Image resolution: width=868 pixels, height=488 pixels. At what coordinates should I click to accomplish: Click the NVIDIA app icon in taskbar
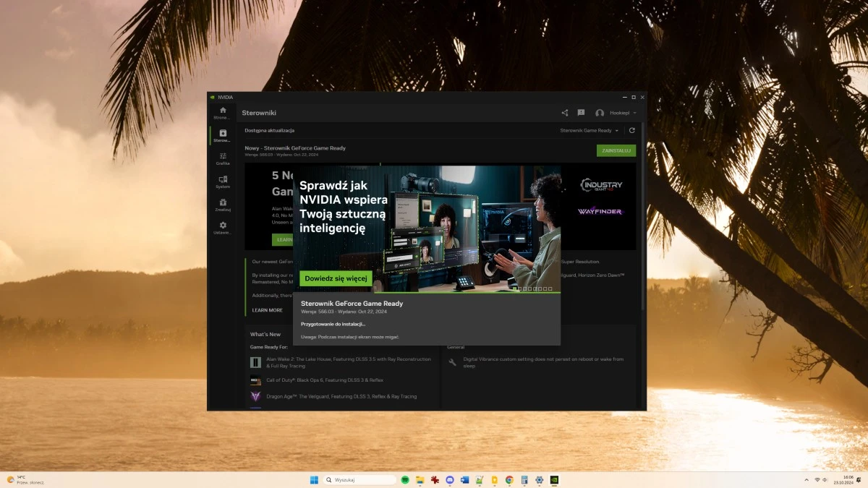(x=555, y=479)
